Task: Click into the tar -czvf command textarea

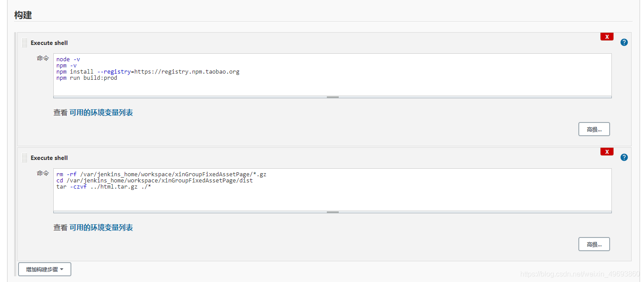Action: point(333,189)
